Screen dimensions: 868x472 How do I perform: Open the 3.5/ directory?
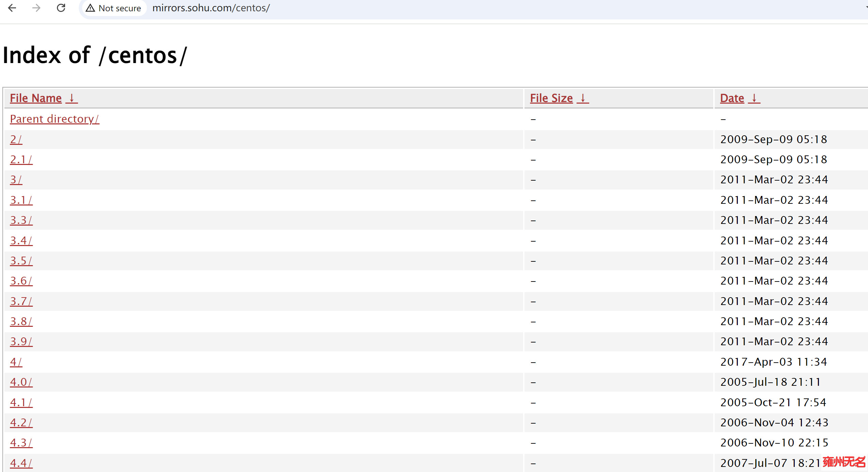click(x=21, y=261)
